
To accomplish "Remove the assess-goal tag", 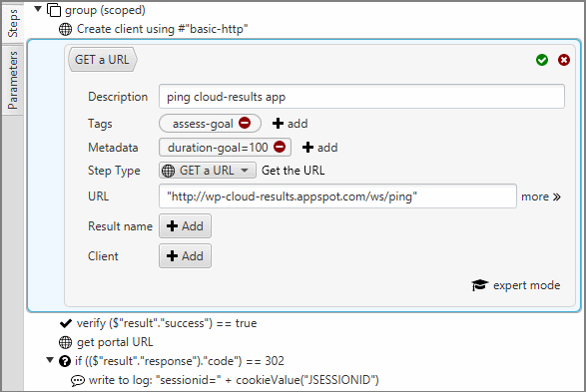I will click(x=245, y=123).
